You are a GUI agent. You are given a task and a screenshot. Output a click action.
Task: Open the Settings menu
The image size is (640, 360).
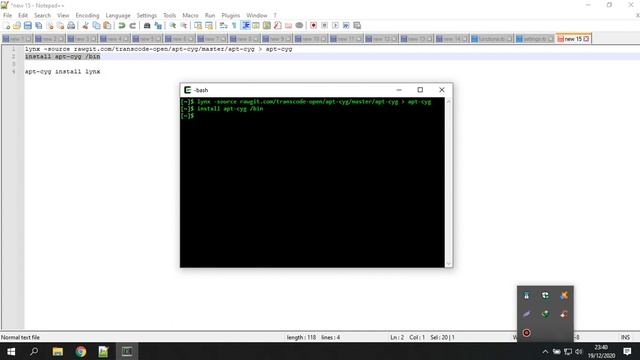coord(147,16)
